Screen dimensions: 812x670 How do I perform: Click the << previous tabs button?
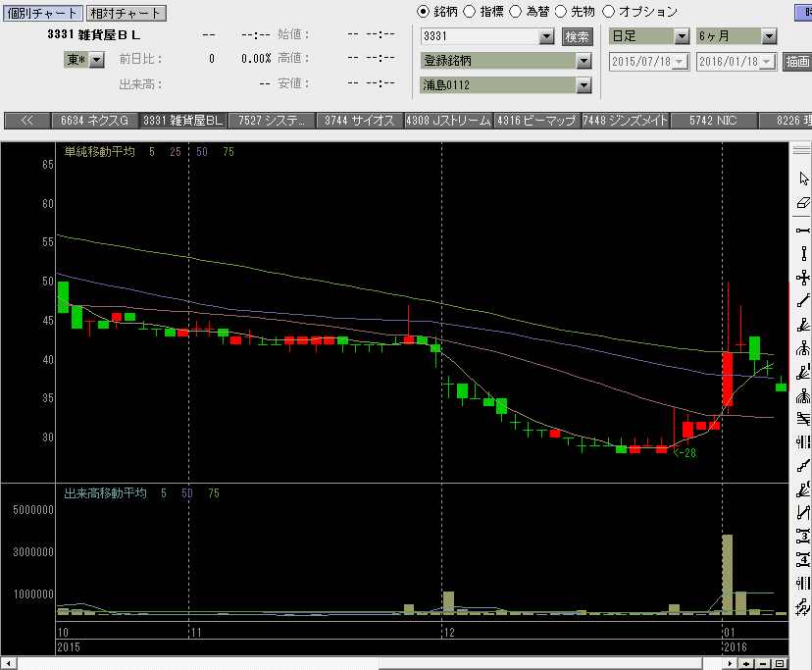(26, 121)
